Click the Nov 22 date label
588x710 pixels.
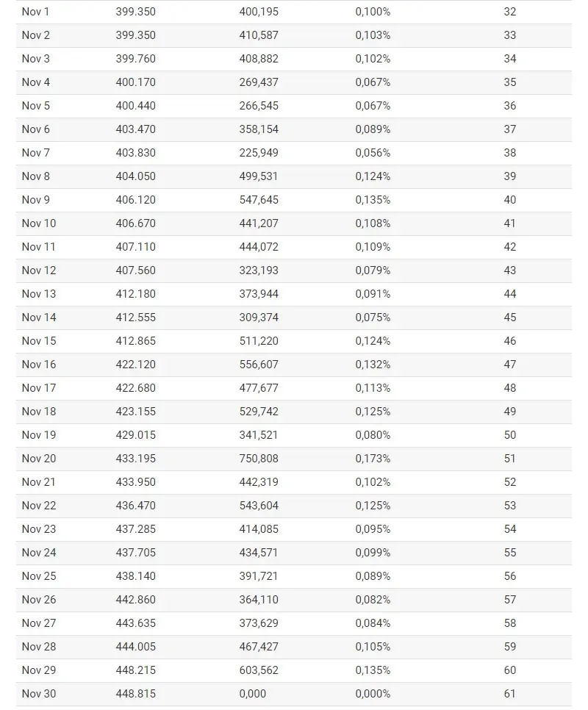point(39,506)
